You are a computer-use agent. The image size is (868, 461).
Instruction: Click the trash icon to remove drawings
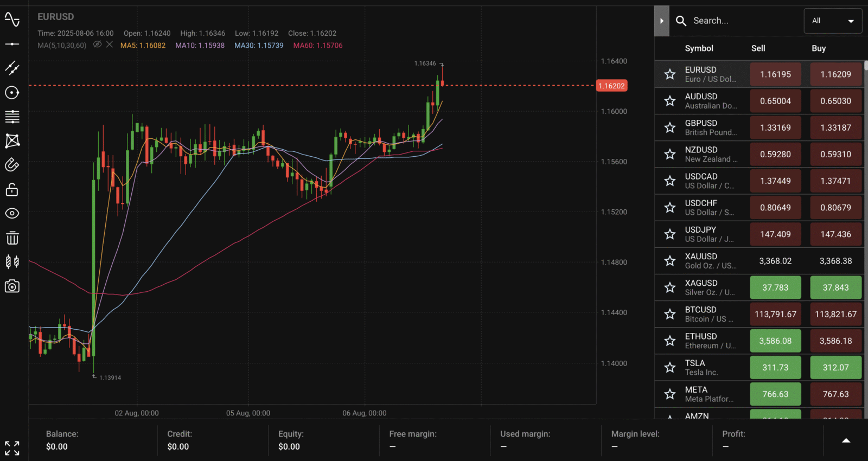coord(12,238)
